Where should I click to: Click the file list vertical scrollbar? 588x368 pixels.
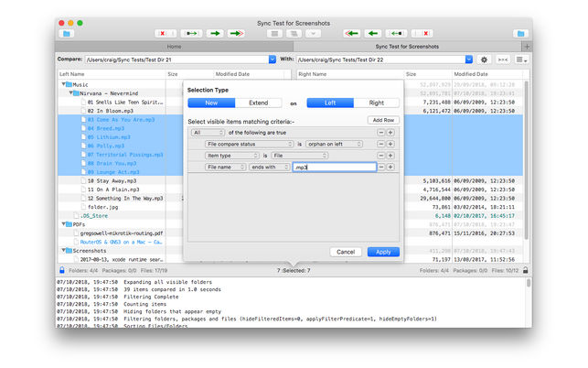pos(526,161)
